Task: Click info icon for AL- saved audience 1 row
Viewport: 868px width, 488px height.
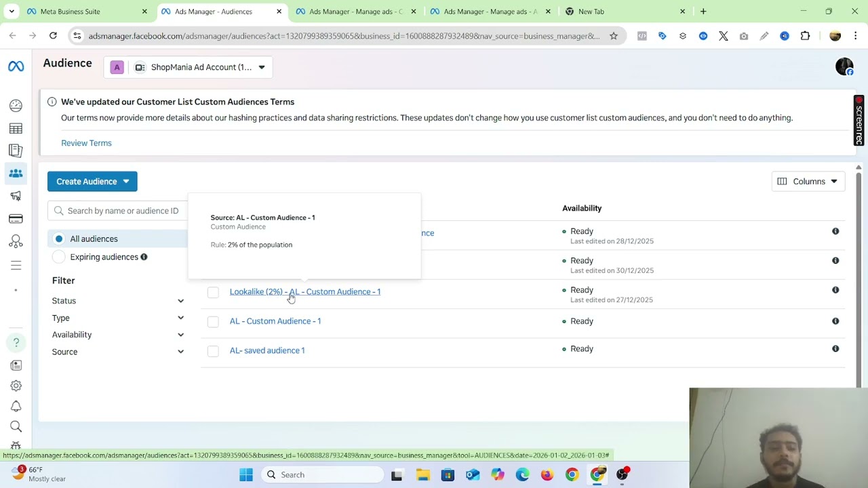Action: coord(835,349)
